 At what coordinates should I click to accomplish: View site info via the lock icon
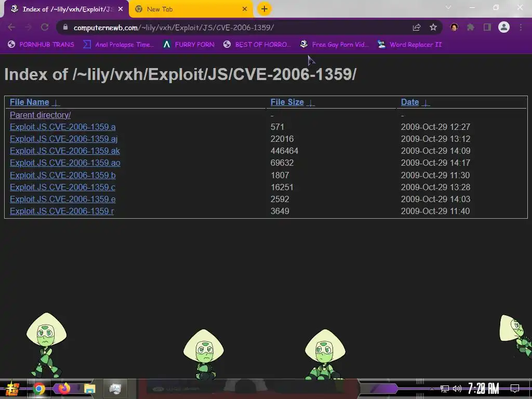66,28
